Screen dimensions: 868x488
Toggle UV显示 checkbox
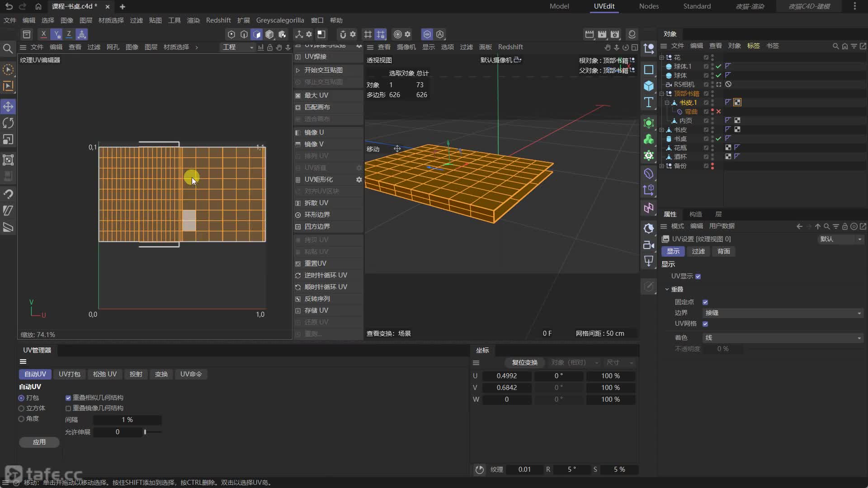pyautogui.click(x=698, y=277)
